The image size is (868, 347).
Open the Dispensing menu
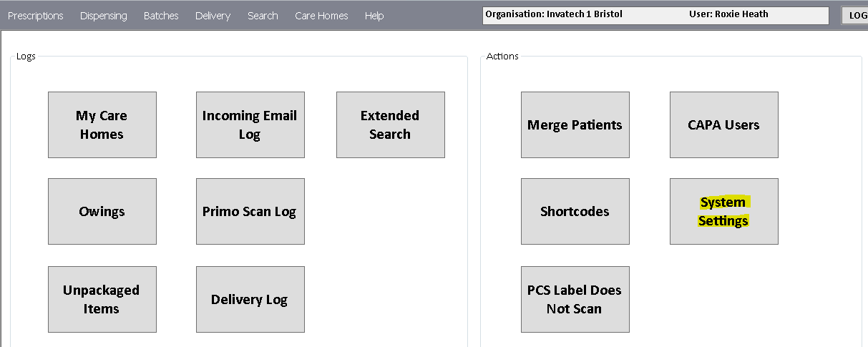pos(104,16)
